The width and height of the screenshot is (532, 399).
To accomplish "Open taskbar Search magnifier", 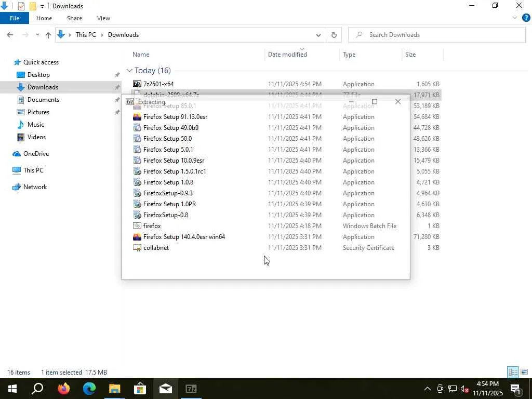I will (37, 389).
